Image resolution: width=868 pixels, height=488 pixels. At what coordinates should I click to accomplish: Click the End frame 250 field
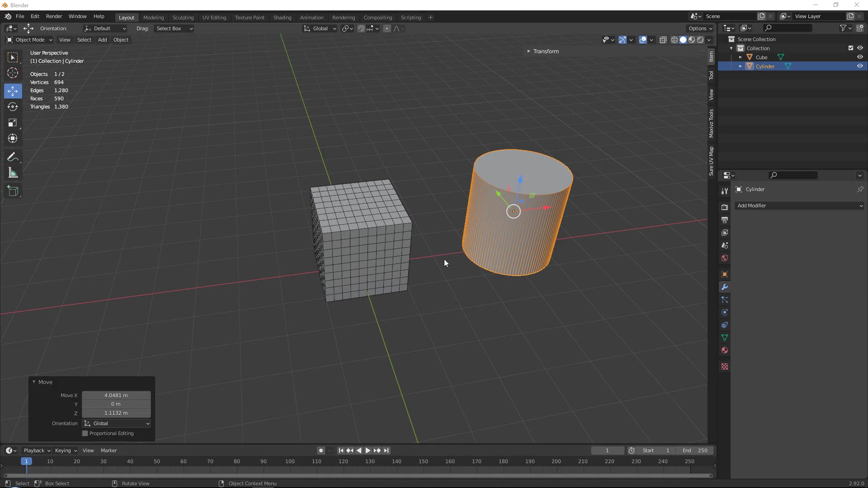(695, 451)
